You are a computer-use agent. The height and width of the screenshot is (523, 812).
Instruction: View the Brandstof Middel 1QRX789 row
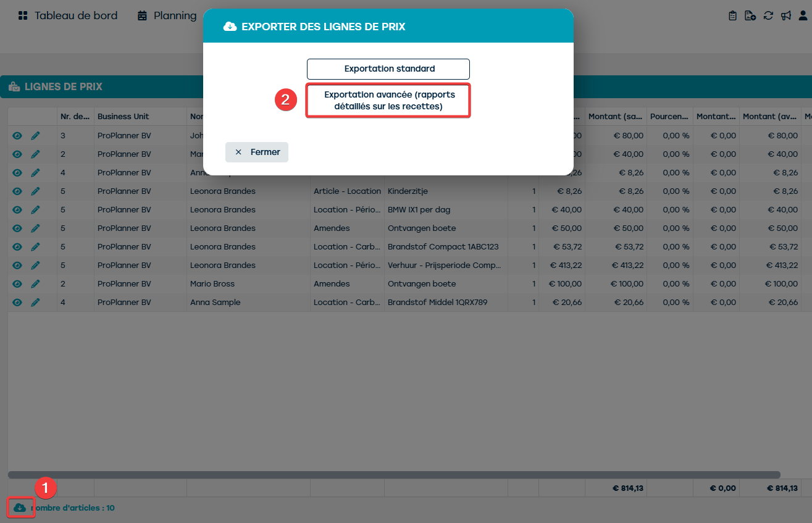click(x=17, y=303)
